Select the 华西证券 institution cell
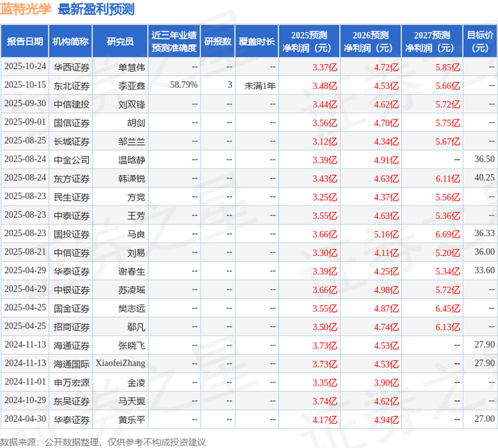Viewport: 498px width, 448px height. pyautogui.click(x=71, y=68)
